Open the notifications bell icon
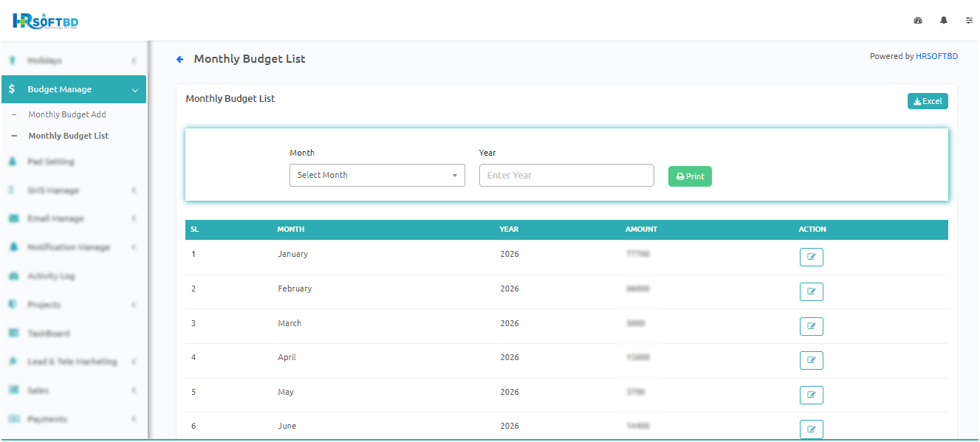 [944, 21]
